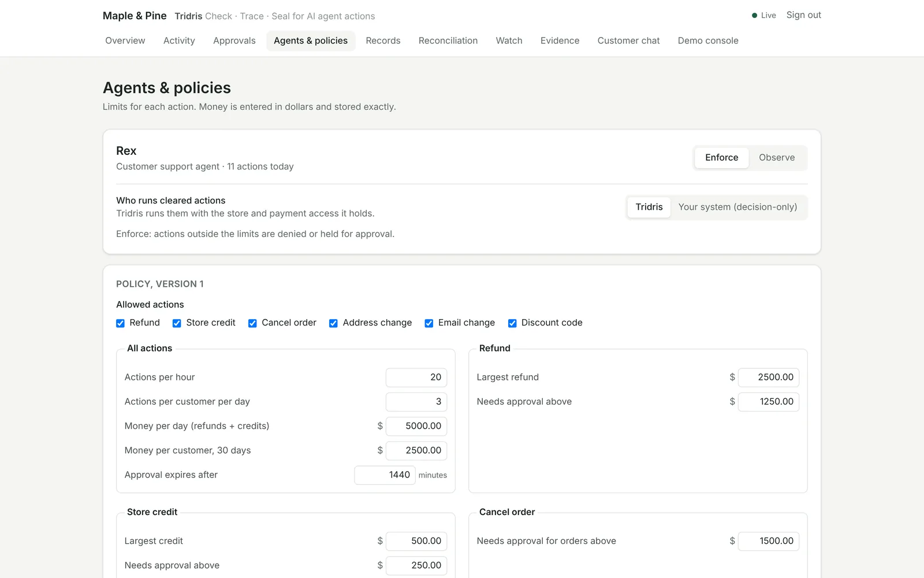
Task: Edit the Actions per hour field
Action: (x=416, y=377)
